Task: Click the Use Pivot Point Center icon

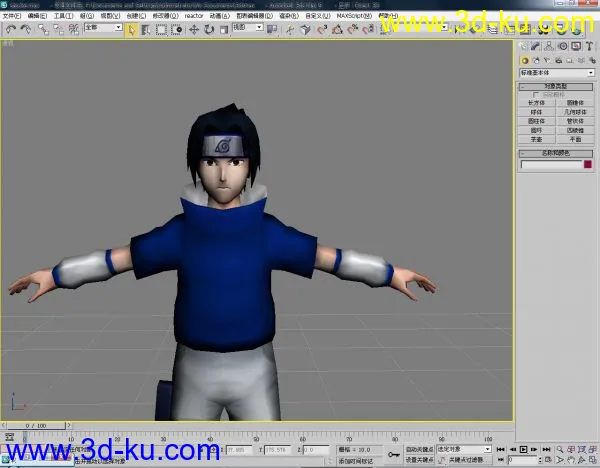Action: tap(272, 29)
